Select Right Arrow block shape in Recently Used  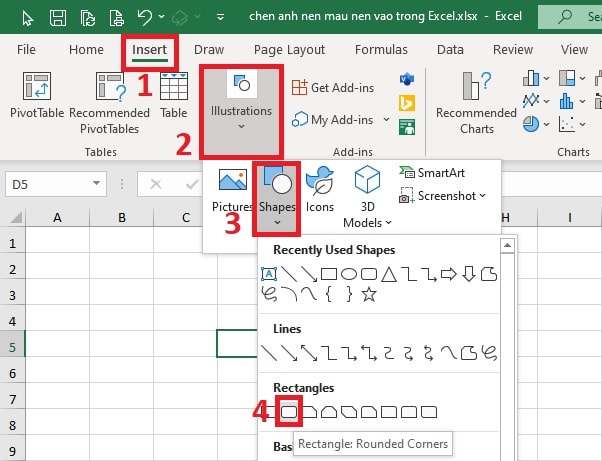click(448, 274)
